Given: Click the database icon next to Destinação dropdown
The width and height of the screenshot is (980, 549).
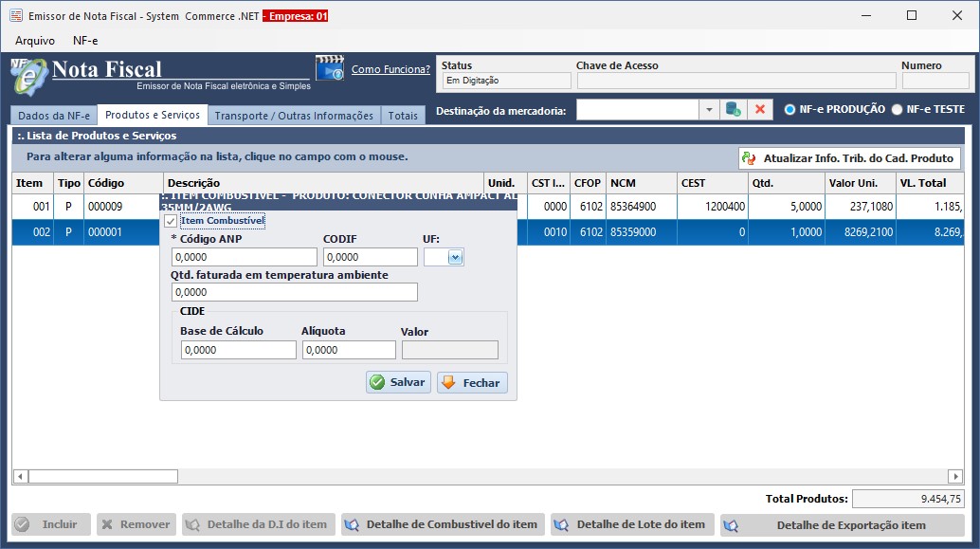Looking at the screenshot, I should click(733, 110).
